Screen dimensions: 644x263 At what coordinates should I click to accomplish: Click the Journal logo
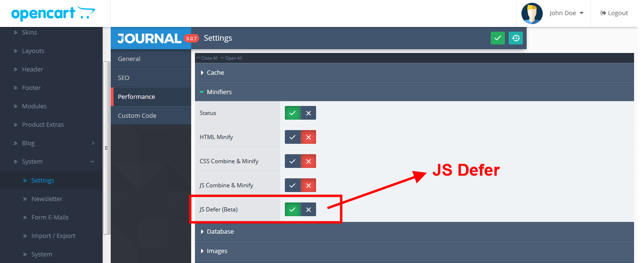[150, 38]
